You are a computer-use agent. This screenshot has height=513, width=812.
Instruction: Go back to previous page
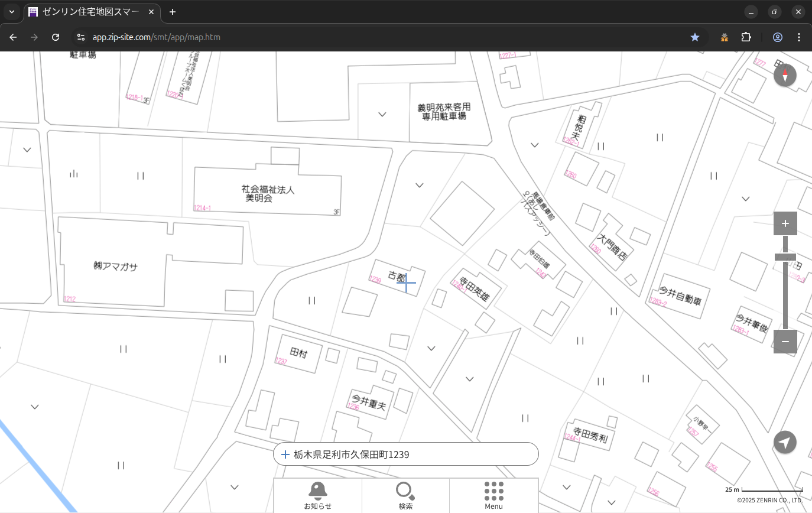(x=13, y=37)
